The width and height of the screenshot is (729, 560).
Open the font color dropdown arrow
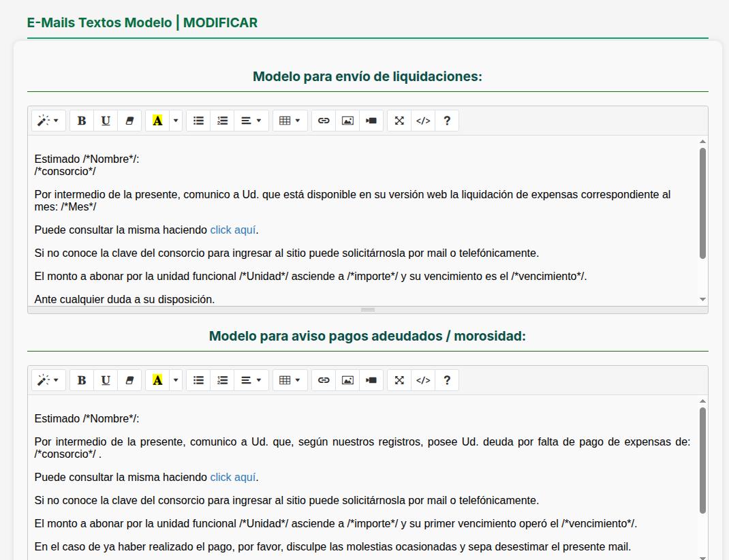174,121
